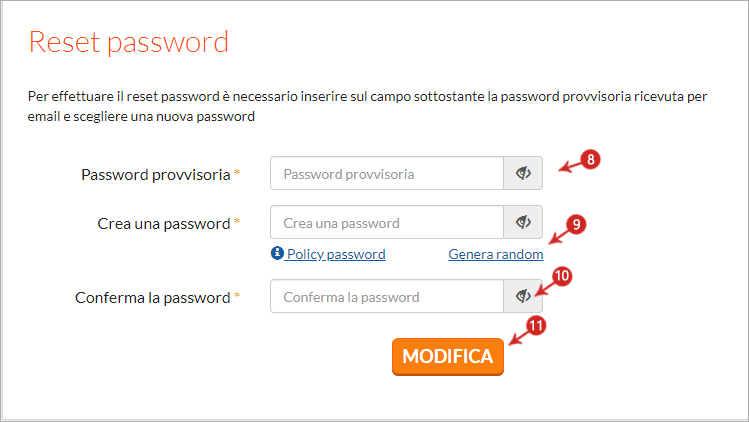Click the instruction paragraph about password provvisoria

click(x=367, y=107)
